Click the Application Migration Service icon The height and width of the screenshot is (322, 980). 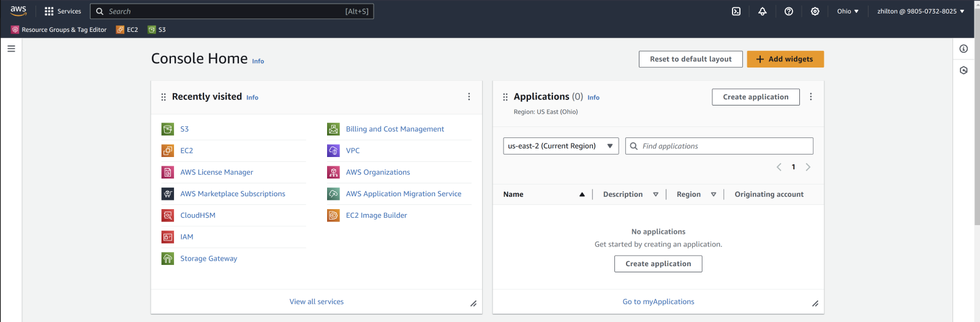(333, 194)
